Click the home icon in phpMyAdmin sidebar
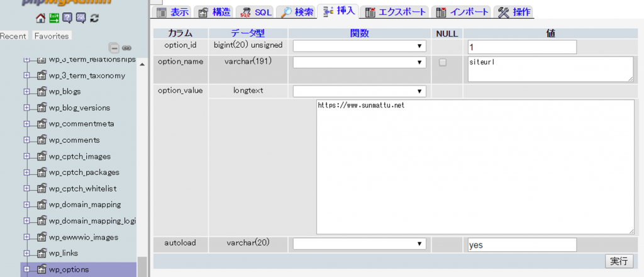Image resolution: width=644 pixels, height=277 pixels. click(x=41, y=18)
